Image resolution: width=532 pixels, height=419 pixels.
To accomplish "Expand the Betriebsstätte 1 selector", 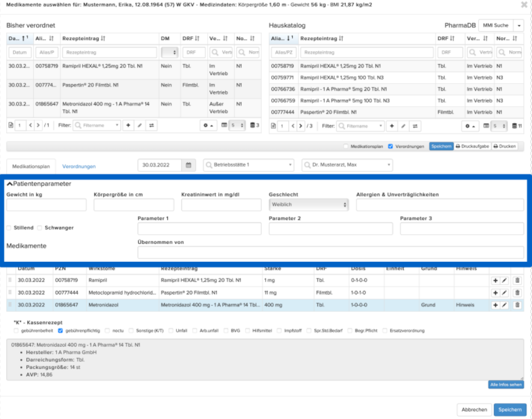I will pos(249,165).
